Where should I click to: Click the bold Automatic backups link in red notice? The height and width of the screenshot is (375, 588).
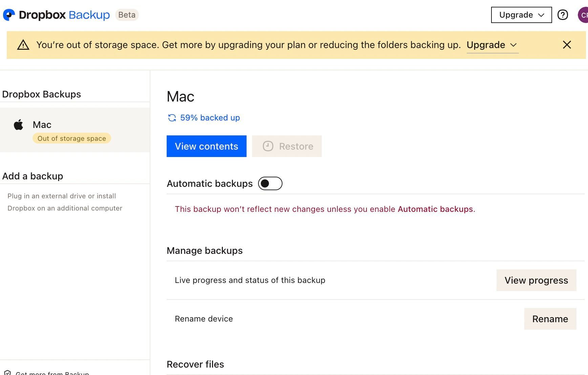[x=435, y=209]
